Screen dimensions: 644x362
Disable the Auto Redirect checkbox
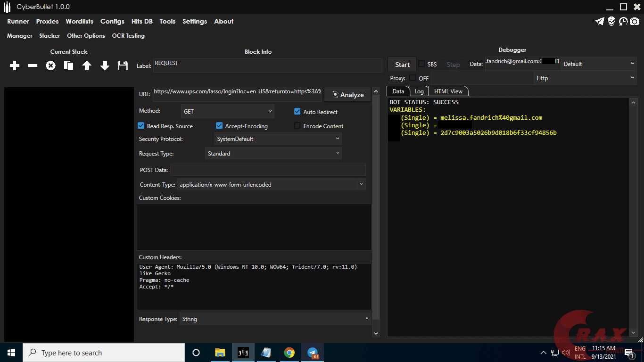(x=297, y=112)
